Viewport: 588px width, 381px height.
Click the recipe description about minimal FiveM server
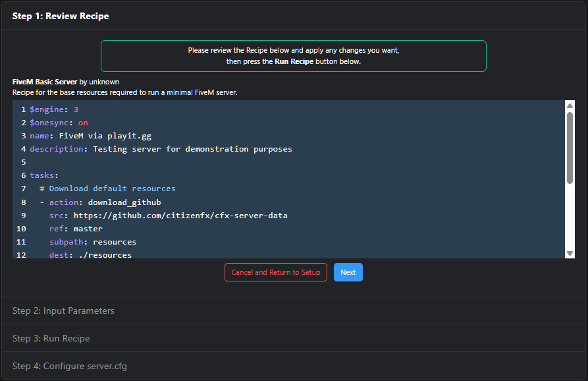tap(125, 92)
